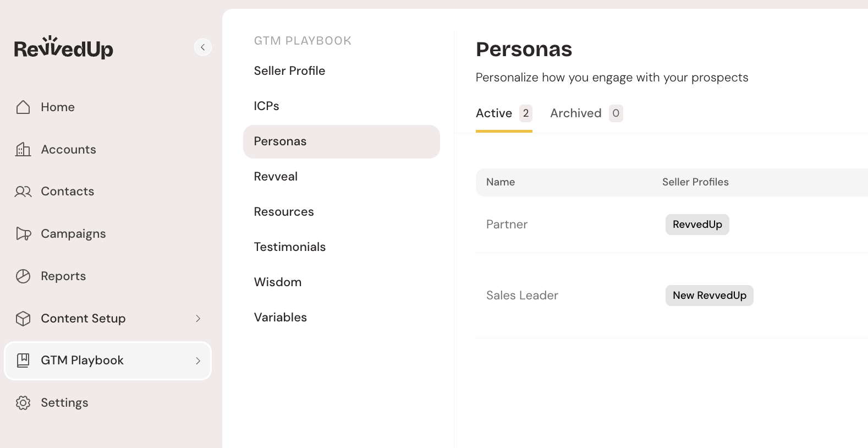
Task: Click the Content Setup cube icon
Action: pyautogui.click(x=23, y=319)
